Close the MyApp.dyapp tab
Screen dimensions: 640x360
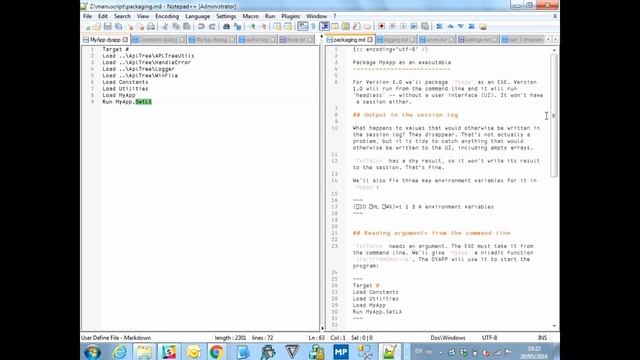[x=125, y=40]
